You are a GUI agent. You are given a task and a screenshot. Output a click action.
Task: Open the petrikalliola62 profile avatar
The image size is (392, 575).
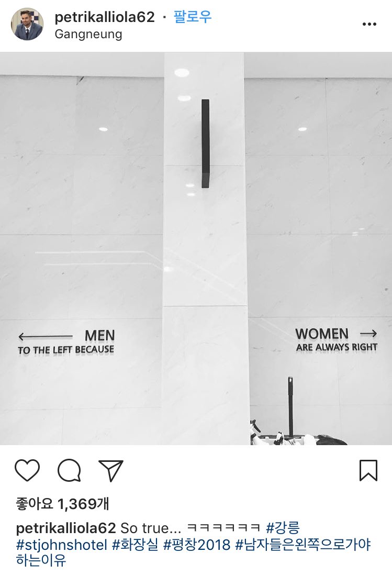click(27, 24)
